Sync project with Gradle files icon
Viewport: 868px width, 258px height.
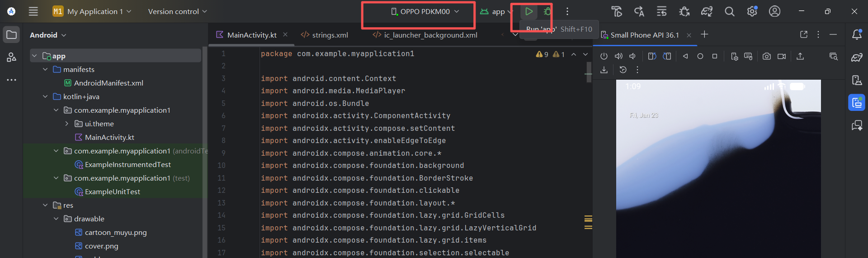tap(707, 11)
